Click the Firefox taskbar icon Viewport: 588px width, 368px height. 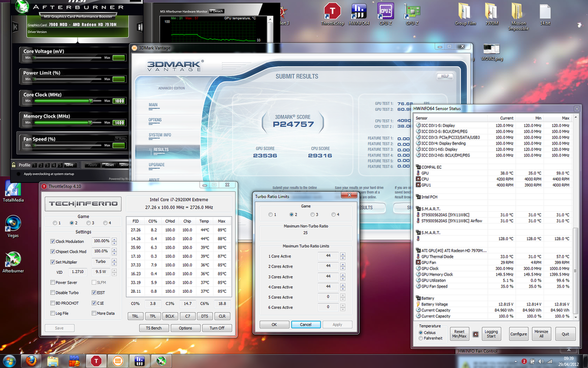click(31, 361)
